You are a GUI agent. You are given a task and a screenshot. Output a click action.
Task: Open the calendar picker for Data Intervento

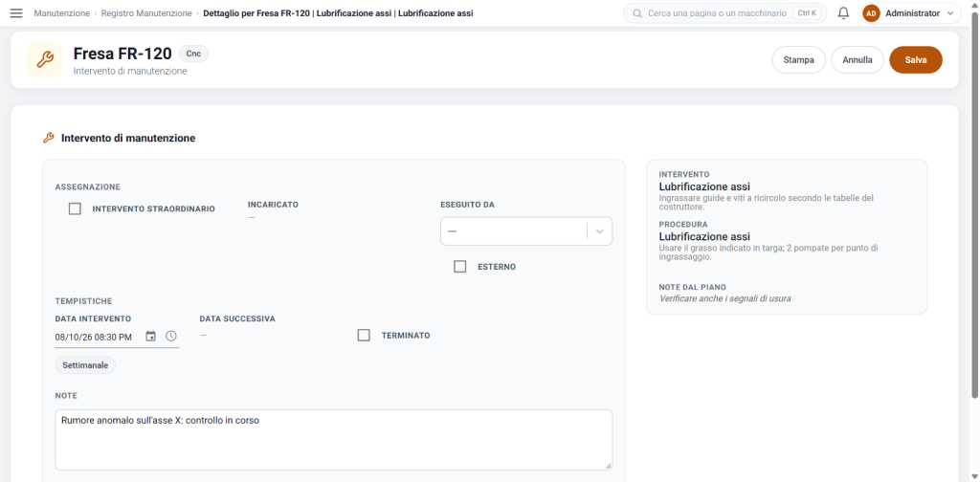coord(150,336)
